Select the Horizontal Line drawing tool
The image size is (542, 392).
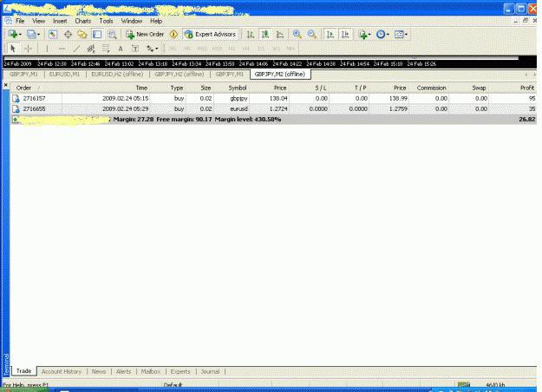click(62, 49)
